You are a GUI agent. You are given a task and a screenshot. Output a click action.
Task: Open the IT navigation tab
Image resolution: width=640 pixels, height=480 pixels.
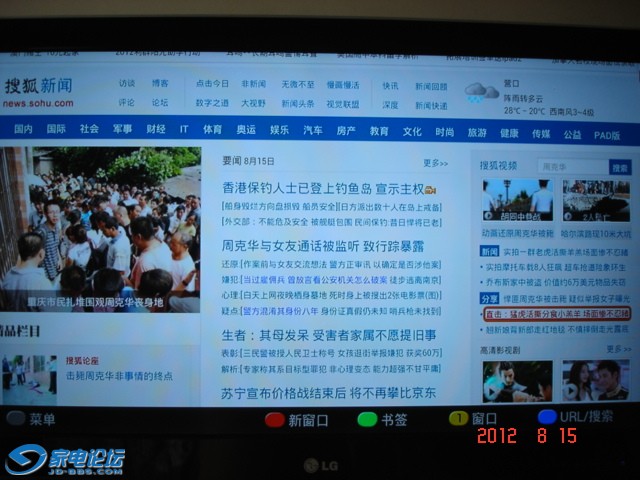184,129
